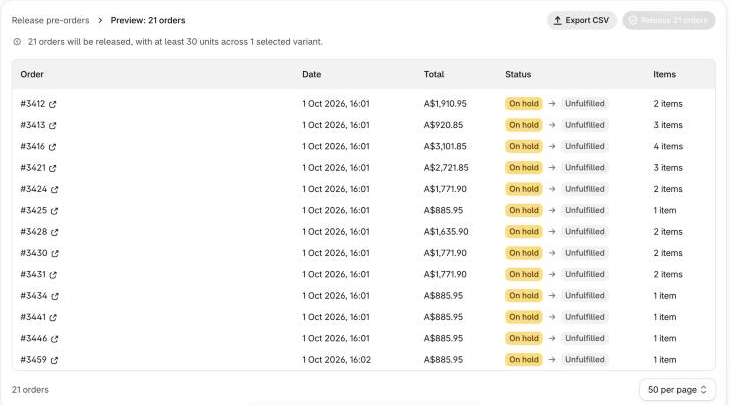Click Unfulfilled badge for order #3459
The width and height of the screenshot is (730, 405).
pos(585,360)
